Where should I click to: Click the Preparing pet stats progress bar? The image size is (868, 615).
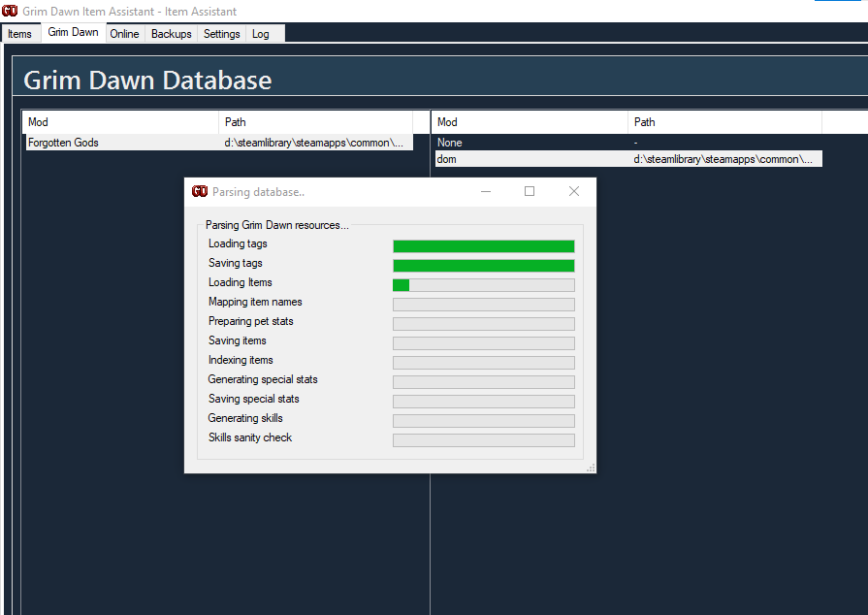tap(484, 324)
